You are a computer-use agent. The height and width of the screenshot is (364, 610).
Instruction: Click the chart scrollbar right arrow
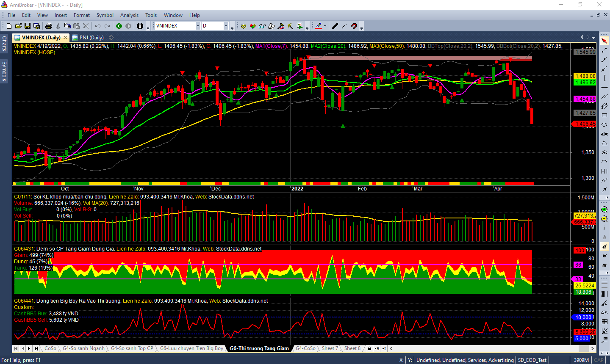click(593, 348)
